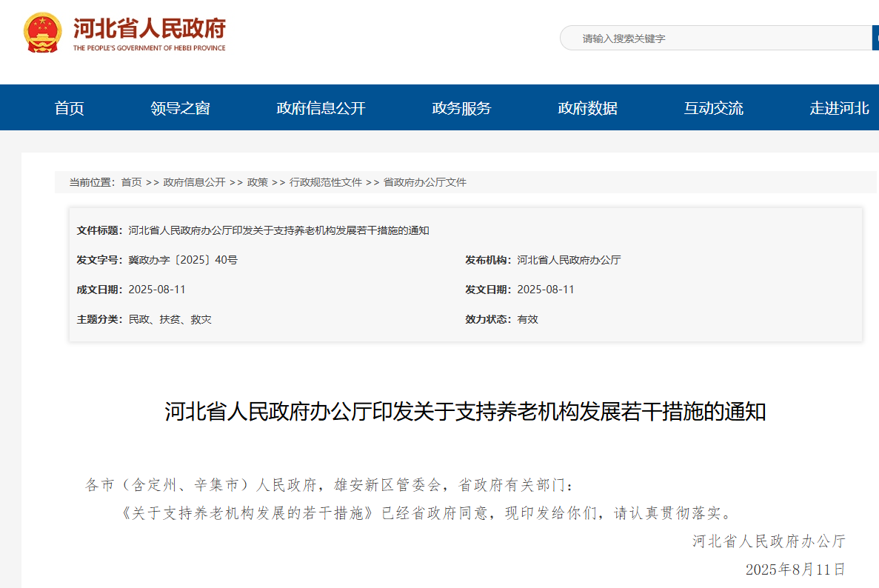Screen dimensions: 879x588
Task: Open the 省政府办公厅文件 breadcrumb link
Action: 424,182
